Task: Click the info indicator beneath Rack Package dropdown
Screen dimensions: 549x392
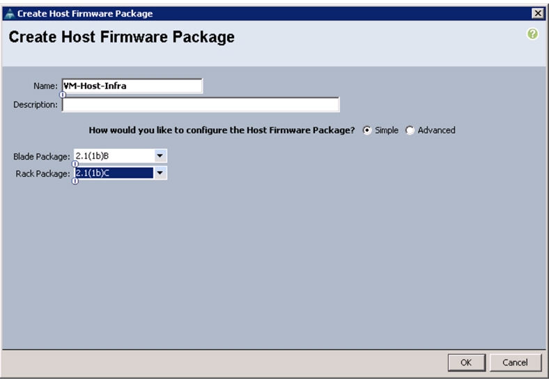Action: 75,181
